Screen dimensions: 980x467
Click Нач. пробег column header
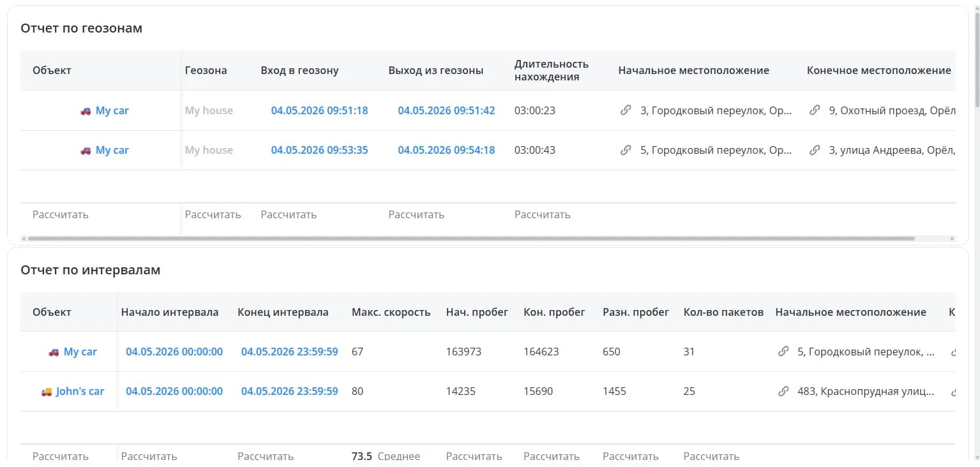pyautogui.click(x=478, y=312)
